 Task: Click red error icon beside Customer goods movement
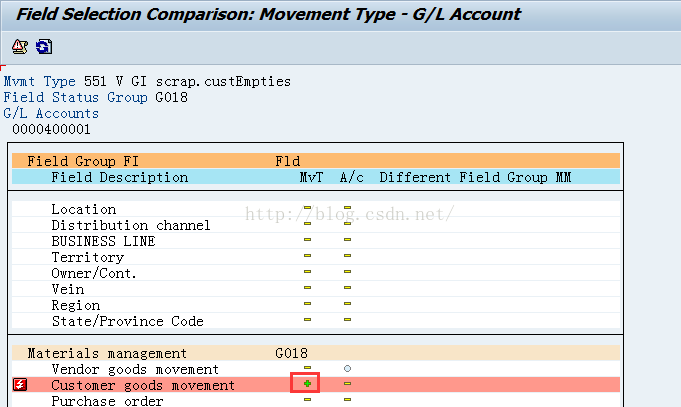(x=20, y=384)
